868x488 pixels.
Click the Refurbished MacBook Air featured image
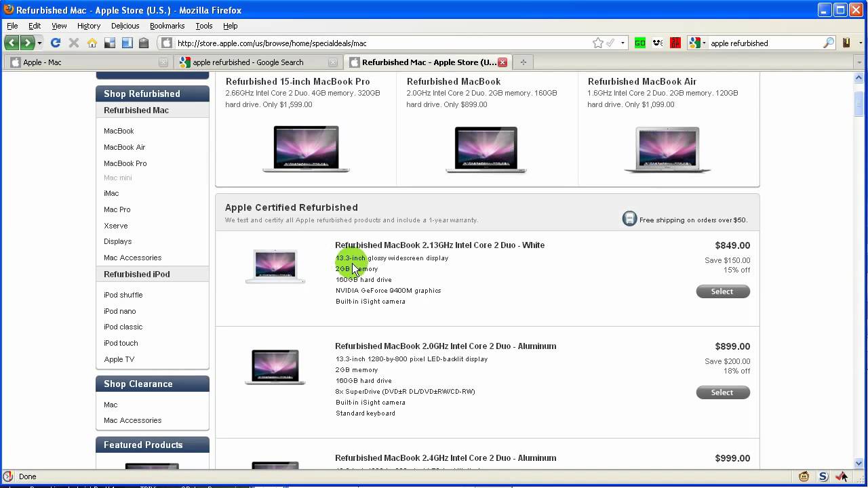[x=668, y=149]
